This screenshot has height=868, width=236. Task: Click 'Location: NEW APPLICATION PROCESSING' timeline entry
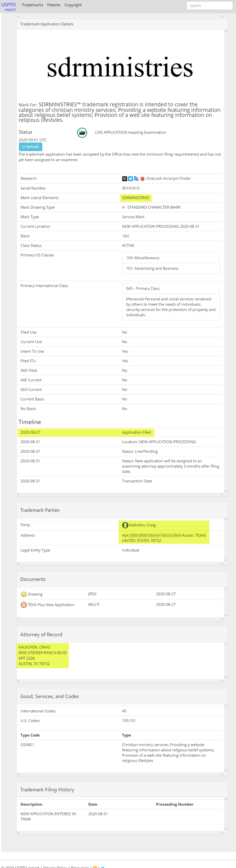159,442
